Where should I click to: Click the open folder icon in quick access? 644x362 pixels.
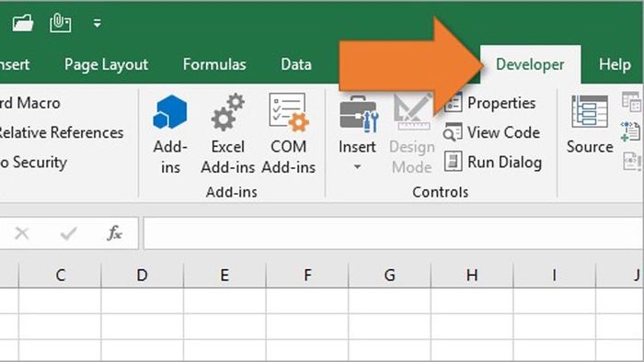pos(23,23)
